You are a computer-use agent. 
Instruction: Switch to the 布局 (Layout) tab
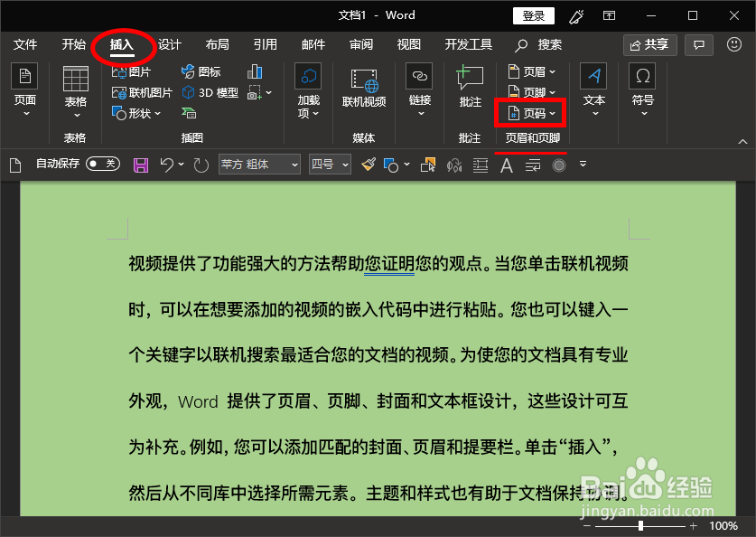pyautogui.click(x=218, y=45)
